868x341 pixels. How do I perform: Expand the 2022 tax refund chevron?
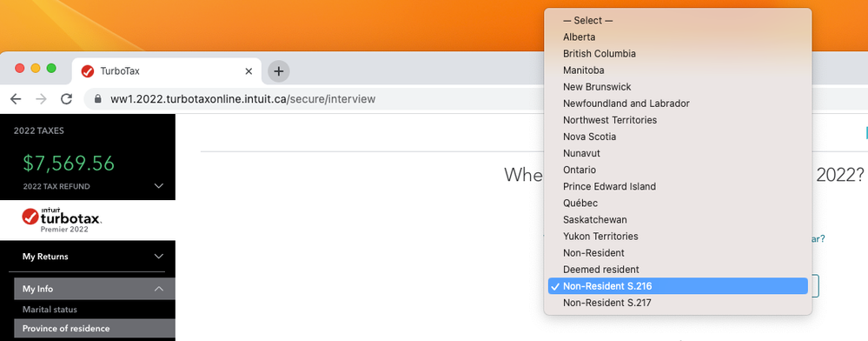159,186
